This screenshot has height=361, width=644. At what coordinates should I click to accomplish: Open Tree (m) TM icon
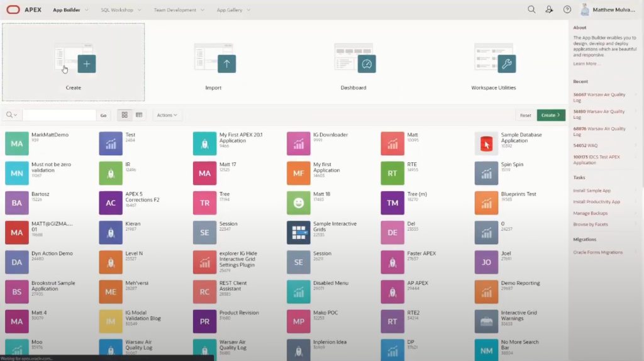point(392,203)
